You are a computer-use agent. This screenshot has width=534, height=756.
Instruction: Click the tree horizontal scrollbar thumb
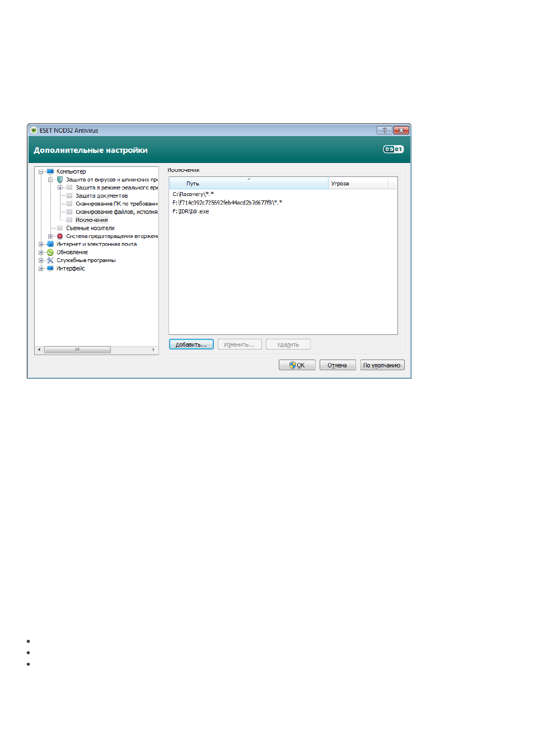(77, 349)
